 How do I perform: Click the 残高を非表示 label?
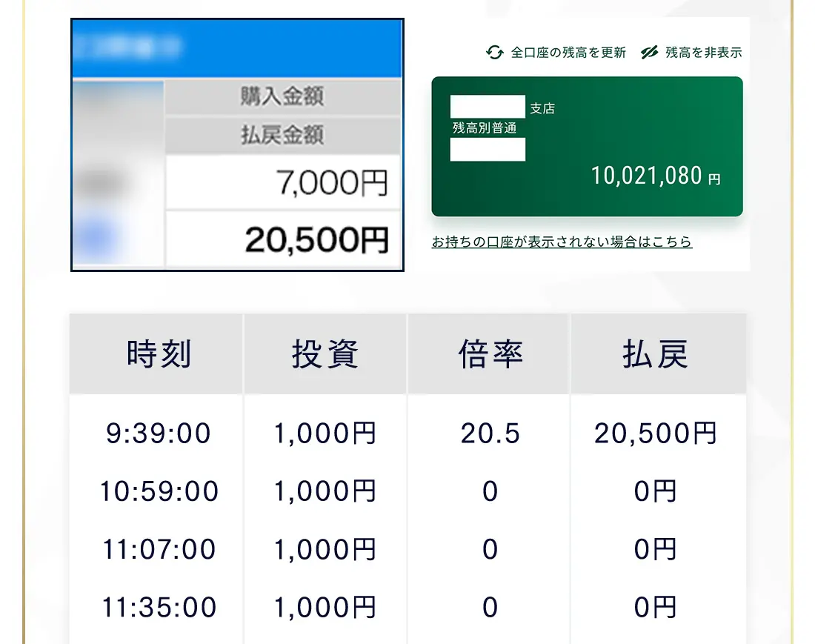[x=703, y=53]
